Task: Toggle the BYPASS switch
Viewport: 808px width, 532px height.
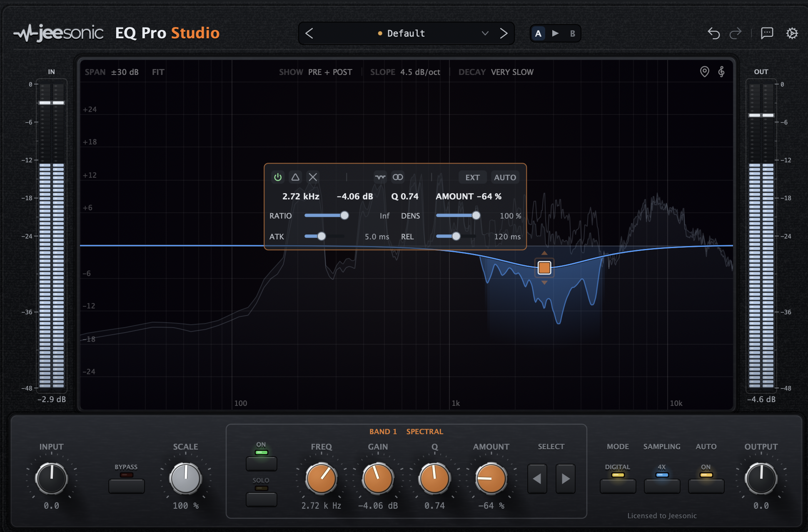Action: point(126,486)
